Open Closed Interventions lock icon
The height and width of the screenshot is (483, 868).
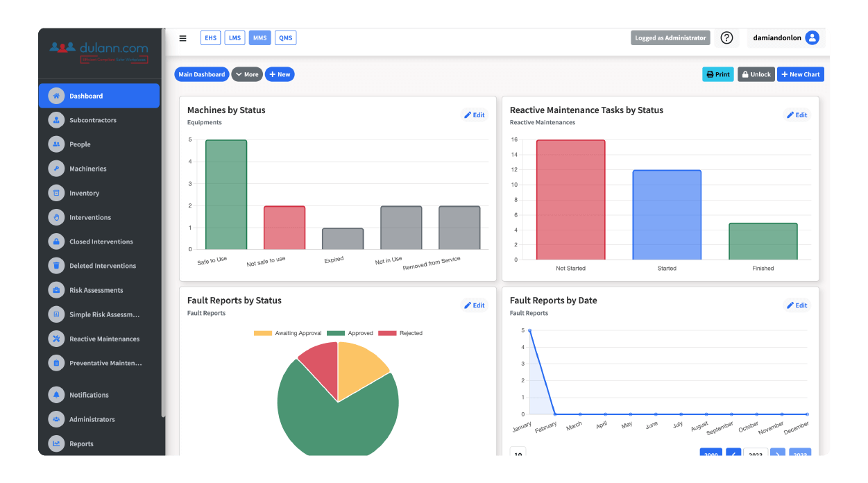56,241
